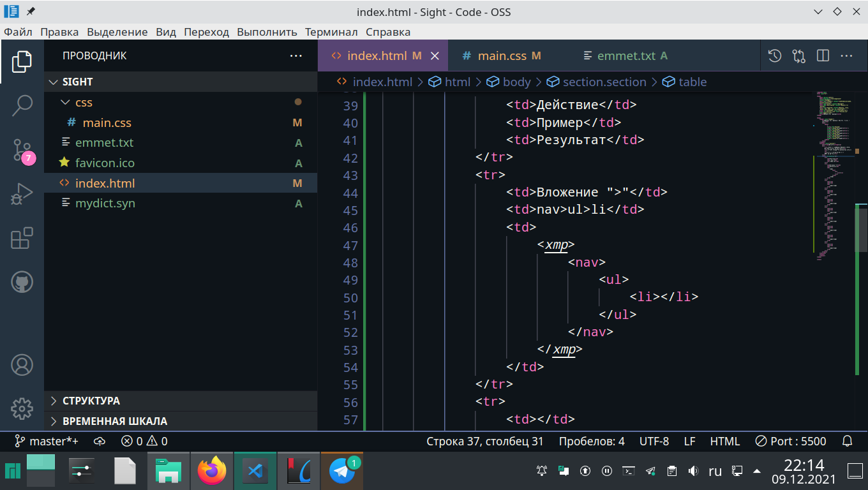This screenshot has width=868, height=490.
Task: Open the Терминал menu
Action: pyautogui.click(x=331, y=32)
